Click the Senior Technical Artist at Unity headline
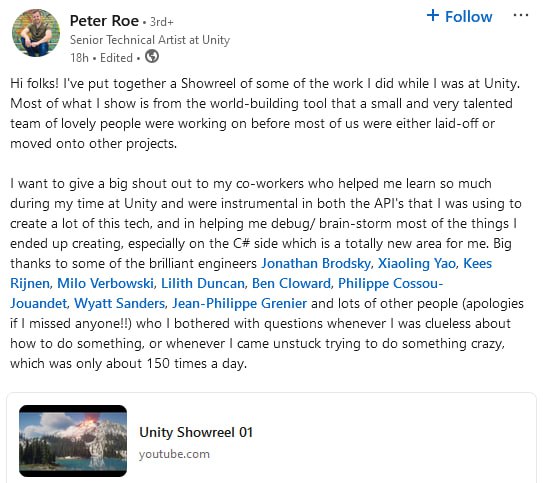The width and height of the screenshot is (546, 483). [x=150, y=40]
